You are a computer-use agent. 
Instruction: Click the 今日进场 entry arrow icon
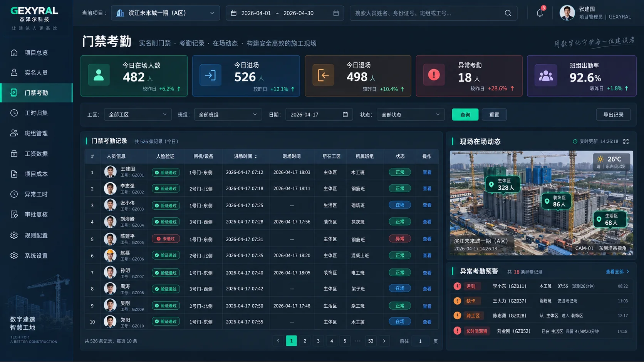coord(210,75)
